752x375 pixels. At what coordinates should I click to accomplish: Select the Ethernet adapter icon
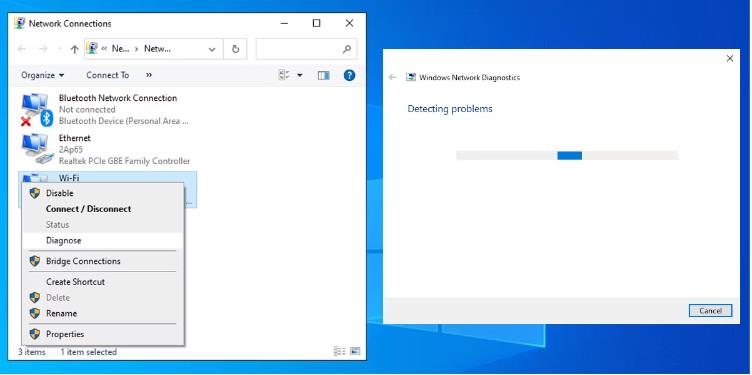[36, 149]
